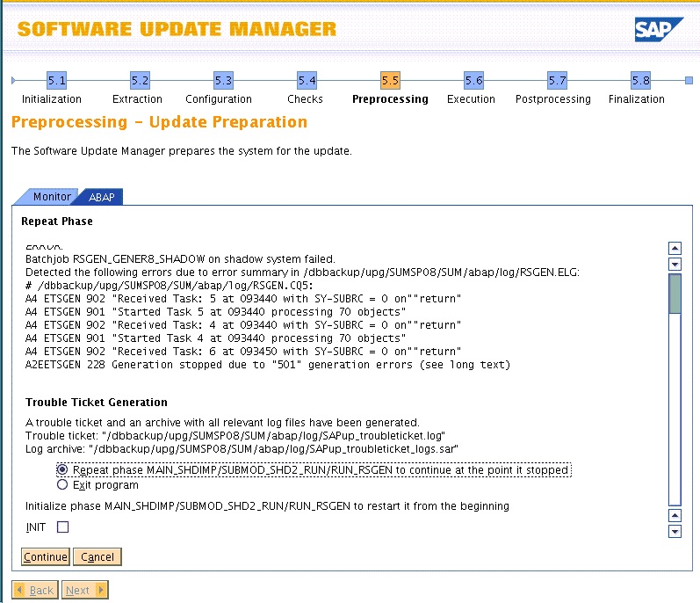Click the SAP logo
Viewport: 700px width, 603px height.
(x=659, y=30)
